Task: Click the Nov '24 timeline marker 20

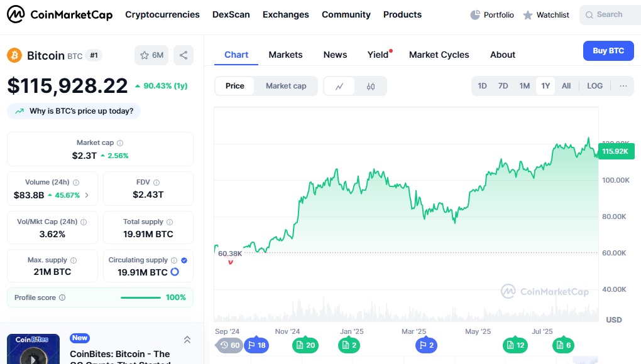Action: point(305,345)
